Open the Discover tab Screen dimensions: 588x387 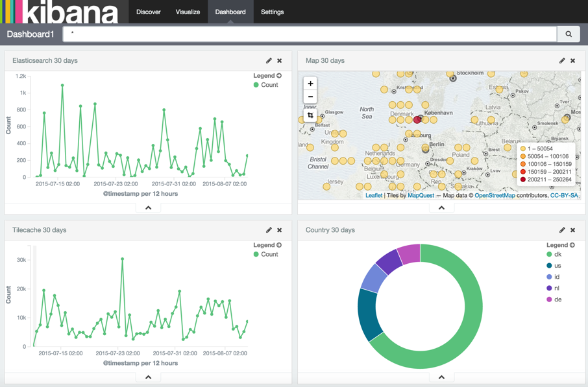tap(148, 12)
